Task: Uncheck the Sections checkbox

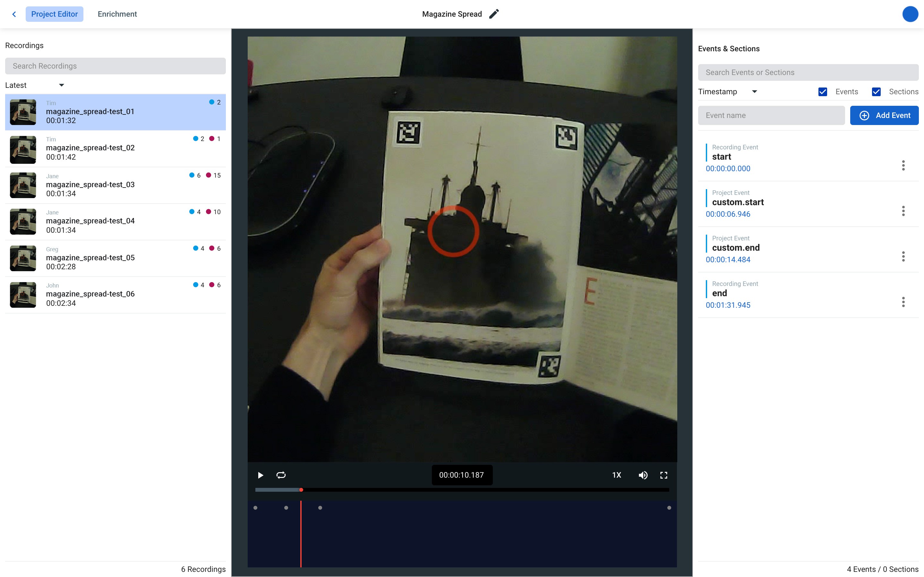Action: tap(876, 92)
